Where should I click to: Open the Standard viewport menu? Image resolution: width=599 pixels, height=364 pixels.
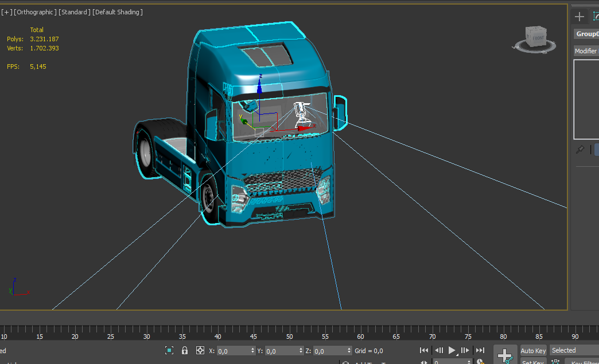click(x=75, y=12)
